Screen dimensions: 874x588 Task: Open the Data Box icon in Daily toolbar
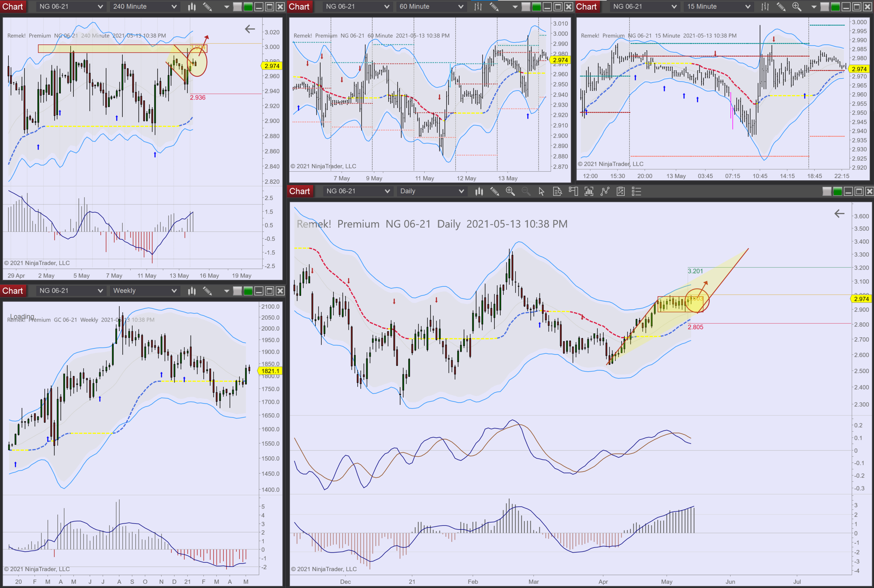coord(557,191)
